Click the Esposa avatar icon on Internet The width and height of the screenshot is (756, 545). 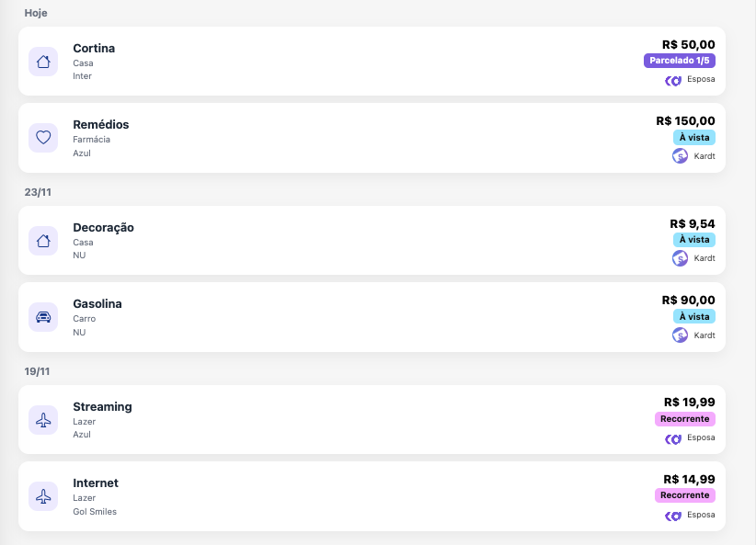pos(673,516)
